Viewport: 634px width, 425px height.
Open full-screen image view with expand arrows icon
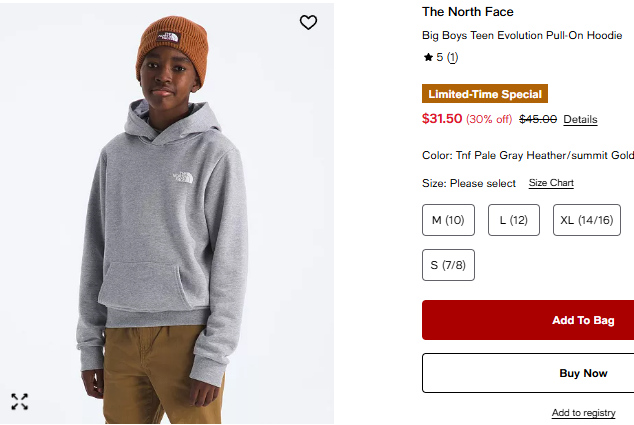[x=20, y=402]
